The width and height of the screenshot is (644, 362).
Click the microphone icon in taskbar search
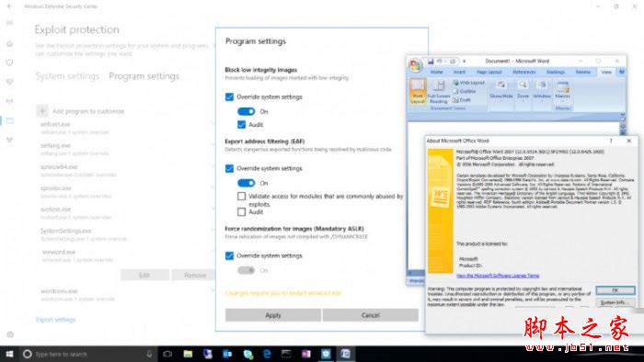(x=149, y=354)
